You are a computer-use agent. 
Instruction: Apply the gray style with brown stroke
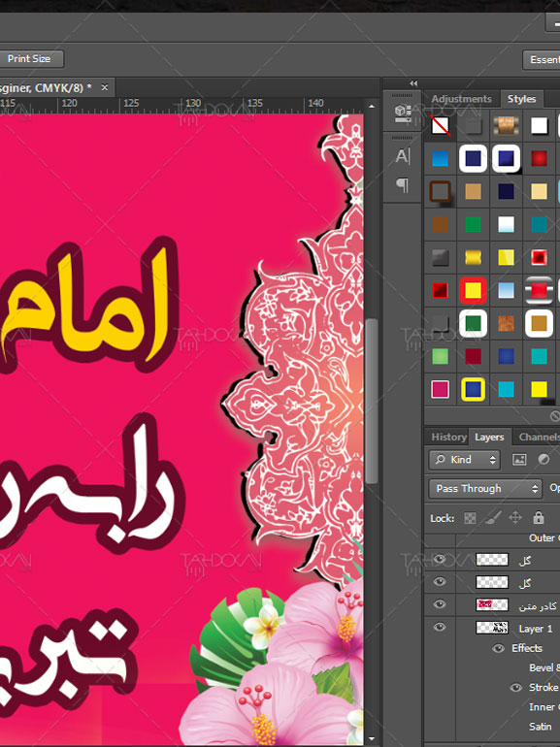[x=440, y=191]
